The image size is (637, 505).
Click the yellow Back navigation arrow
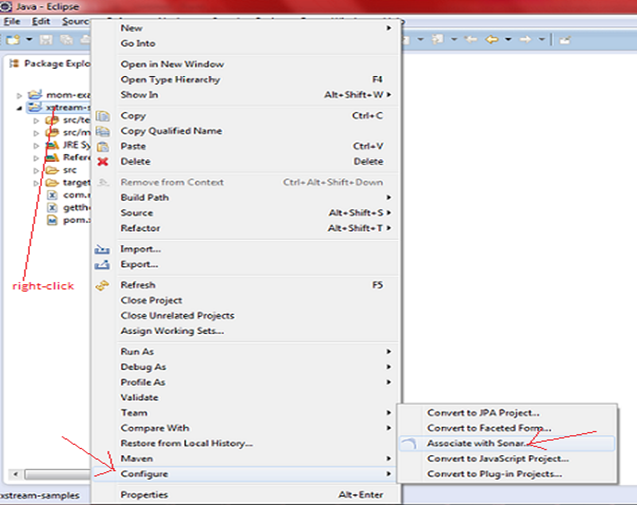point(492,40)
